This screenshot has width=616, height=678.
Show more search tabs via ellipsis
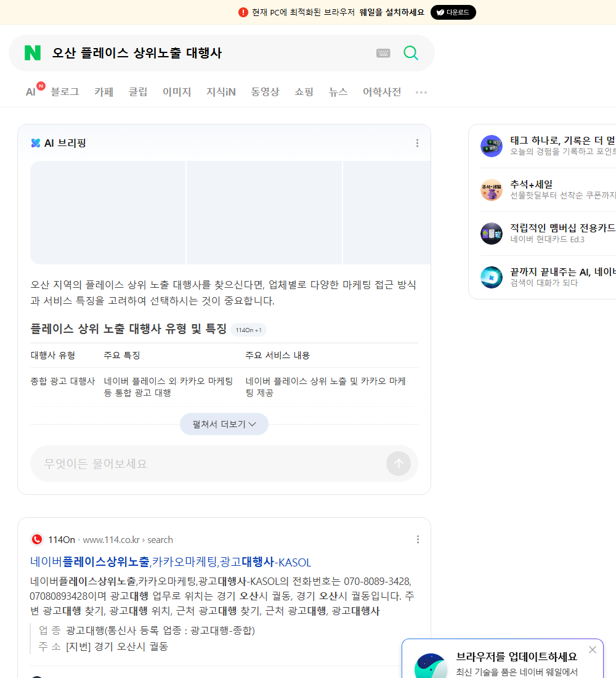421,92
